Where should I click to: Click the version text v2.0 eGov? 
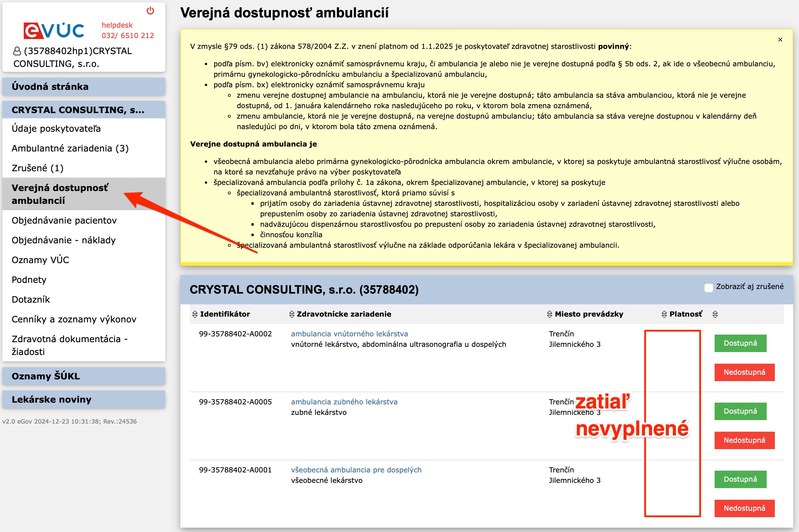pos(69,422)
